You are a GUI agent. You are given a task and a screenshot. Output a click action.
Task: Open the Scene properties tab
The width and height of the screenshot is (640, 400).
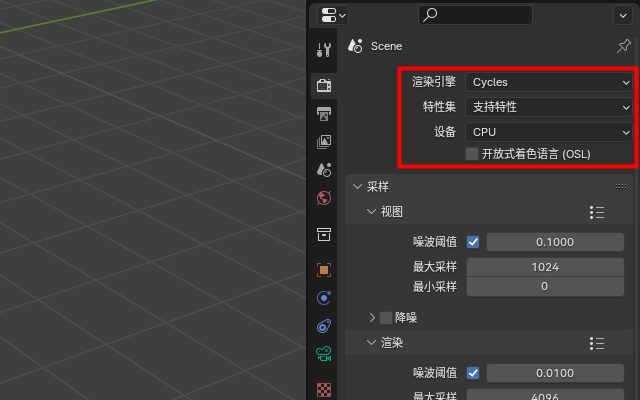324,169
